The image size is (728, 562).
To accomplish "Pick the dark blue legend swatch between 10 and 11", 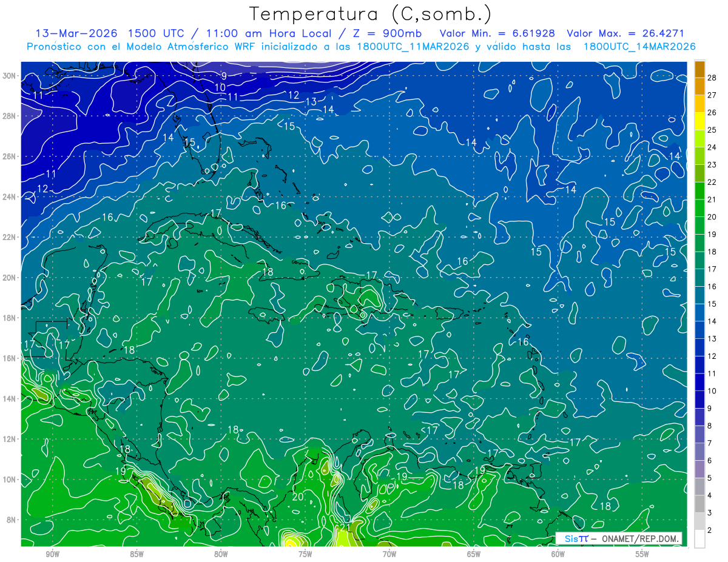I will tap(700, 383).
